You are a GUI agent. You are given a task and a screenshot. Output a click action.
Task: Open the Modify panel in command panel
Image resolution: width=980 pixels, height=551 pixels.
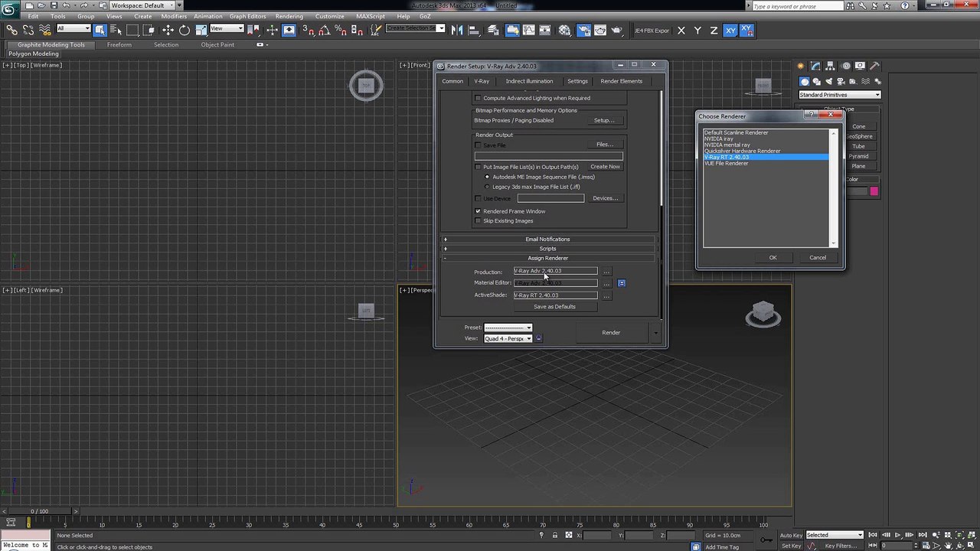(x=815, y=66)
